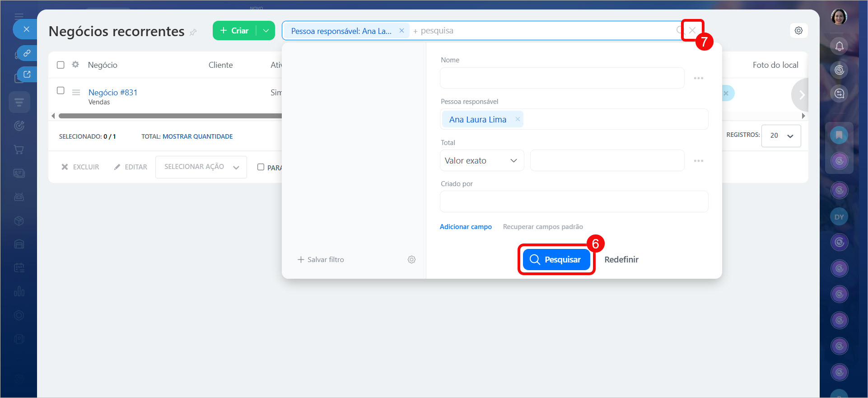Clear search field with the X icon
The width and height of the screenshot is (868, 398).
[x=692, y=30]
